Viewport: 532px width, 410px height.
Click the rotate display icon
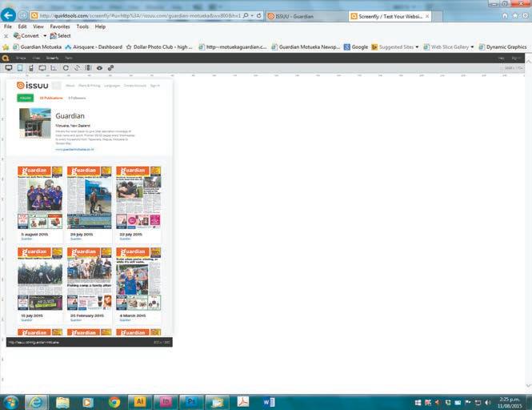click(x=66, y=68)
